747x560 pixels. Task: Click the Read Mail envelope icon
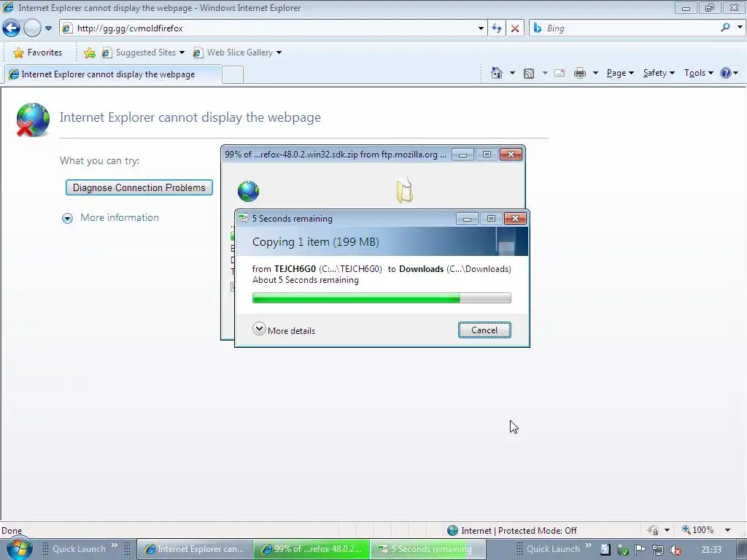coord(560,73)
